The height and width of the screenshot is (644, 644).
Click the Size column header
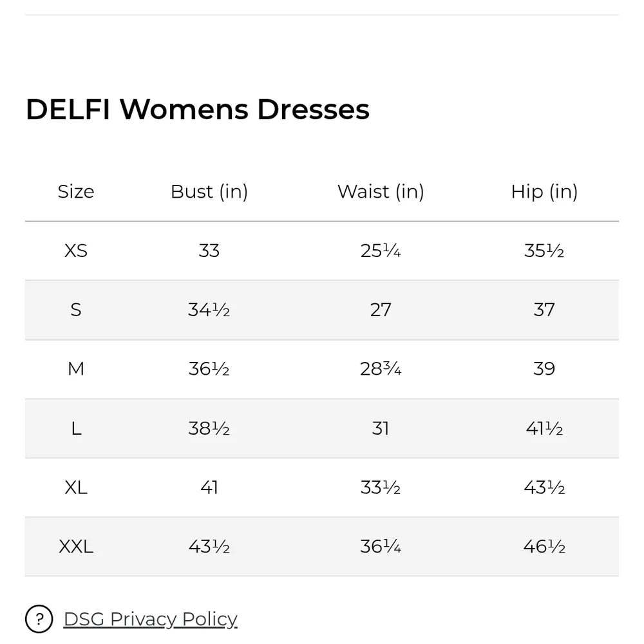pos(76,191)
